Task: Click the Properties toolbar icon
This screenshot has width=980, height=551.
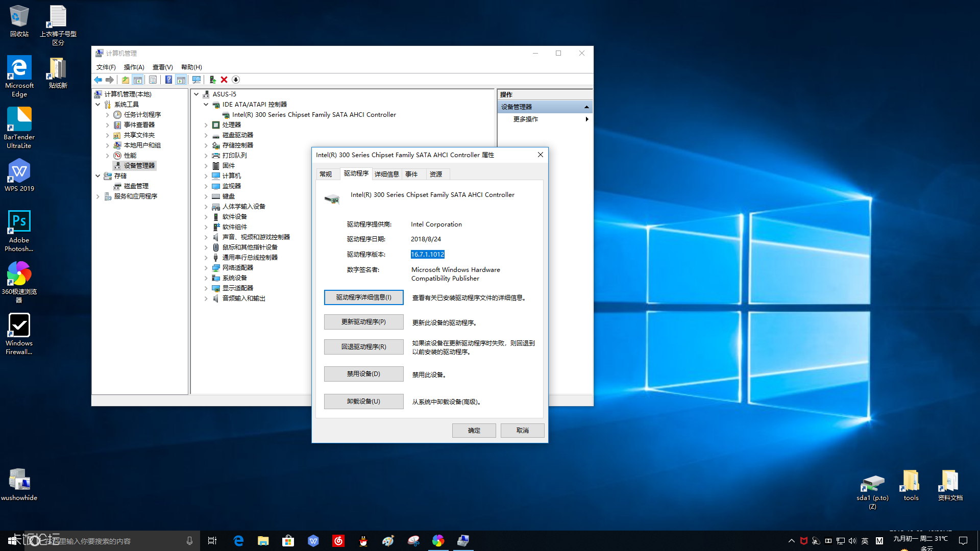Action: pyautogui.click(x=153, y=80)
